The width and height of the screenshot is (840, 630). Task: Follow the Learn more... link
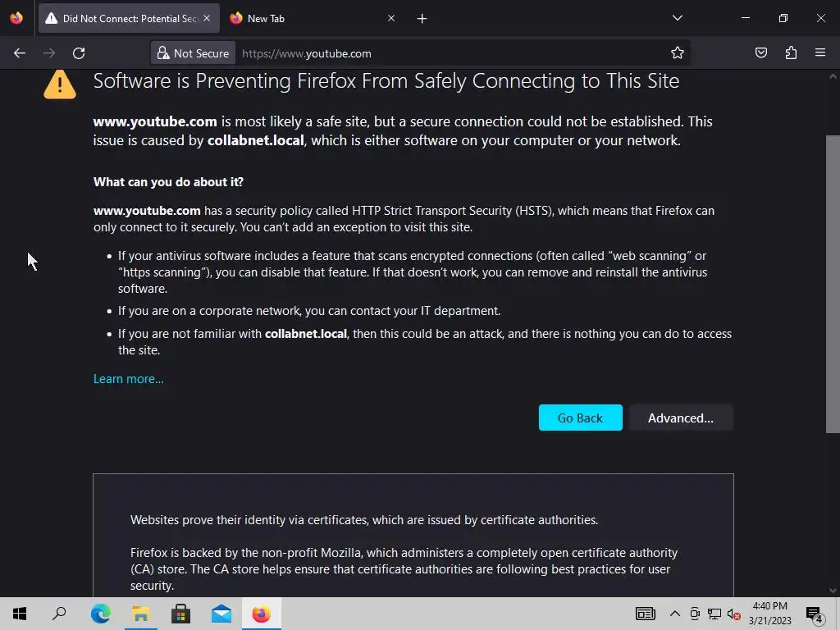pyautogui.click(x=129, y=379)
